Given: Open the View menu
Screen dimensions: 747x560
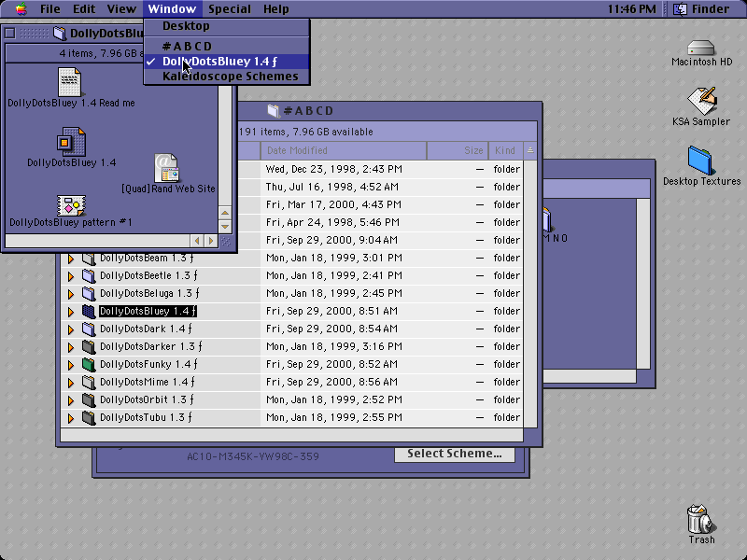Looking at the screenshot, I should [121, 9].
